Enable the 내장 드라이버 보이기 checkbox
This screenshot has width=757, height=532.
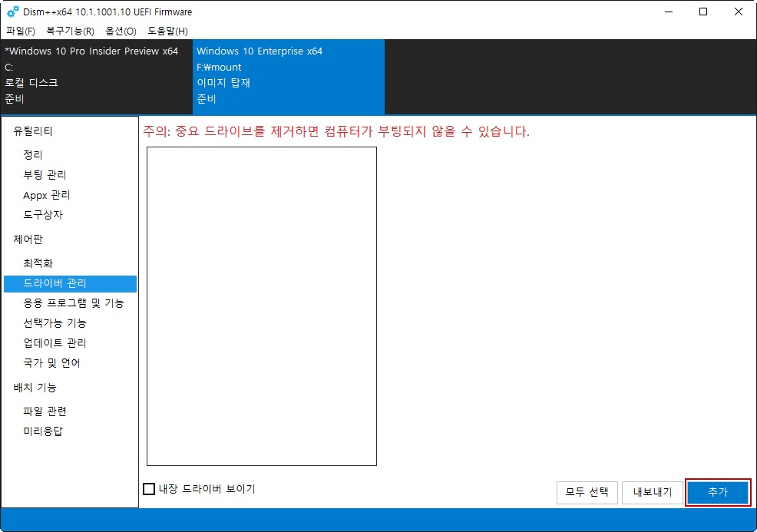149,489
